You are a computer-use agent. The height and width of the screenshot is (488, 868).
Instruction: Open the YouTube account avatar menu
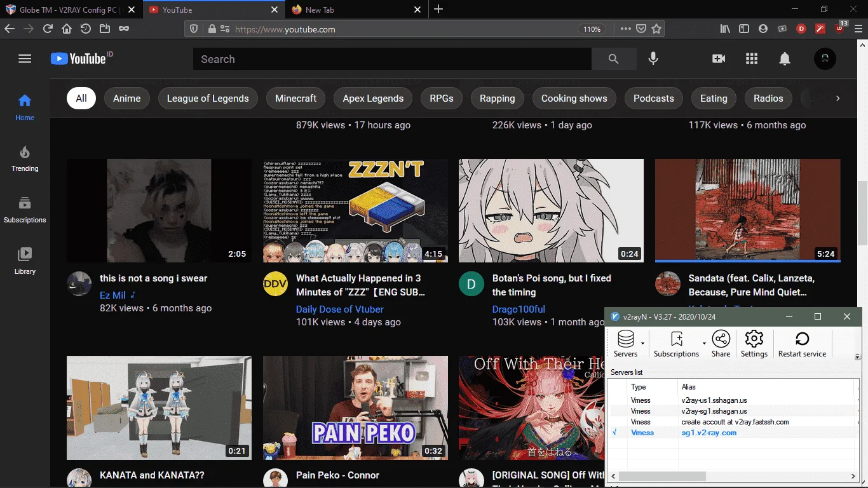(x=825, y=59)
